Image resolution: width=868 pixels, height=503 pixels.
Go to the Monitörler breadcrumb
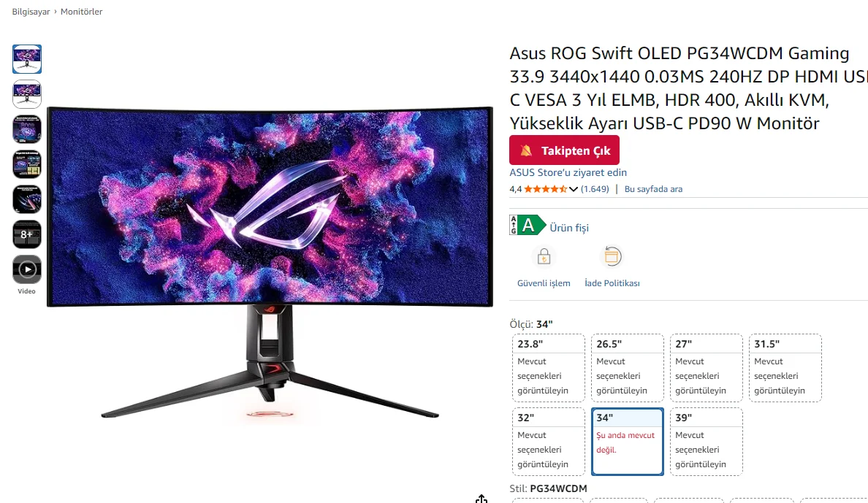[x=81, y=12]
